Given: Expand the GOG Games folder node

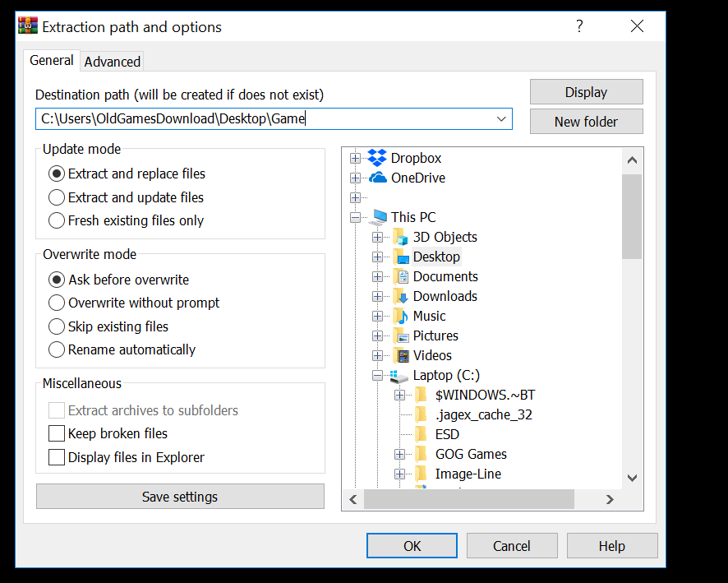Looking at the screenshot, I should pyautogui.click(x=399, y=454).
